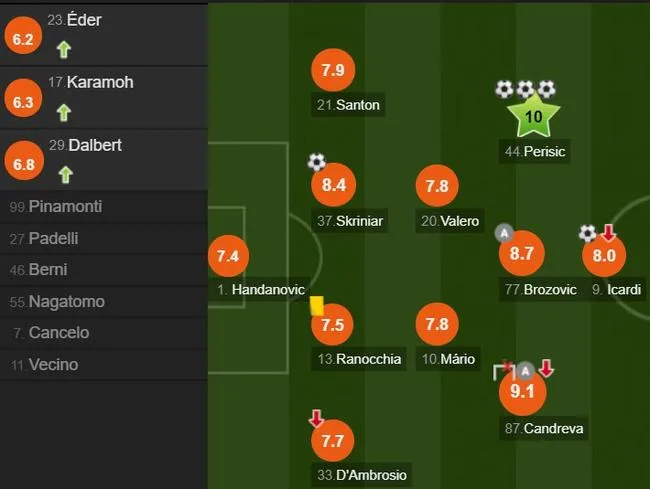Click the green arrow beneath Karamoh

pyautogui.click(x=63, y=112)
